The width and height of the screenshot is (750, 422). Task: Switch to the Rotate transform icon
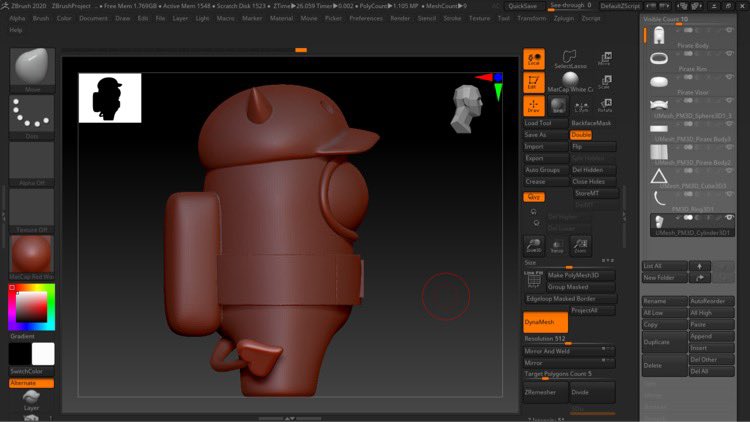click(605, 106)
